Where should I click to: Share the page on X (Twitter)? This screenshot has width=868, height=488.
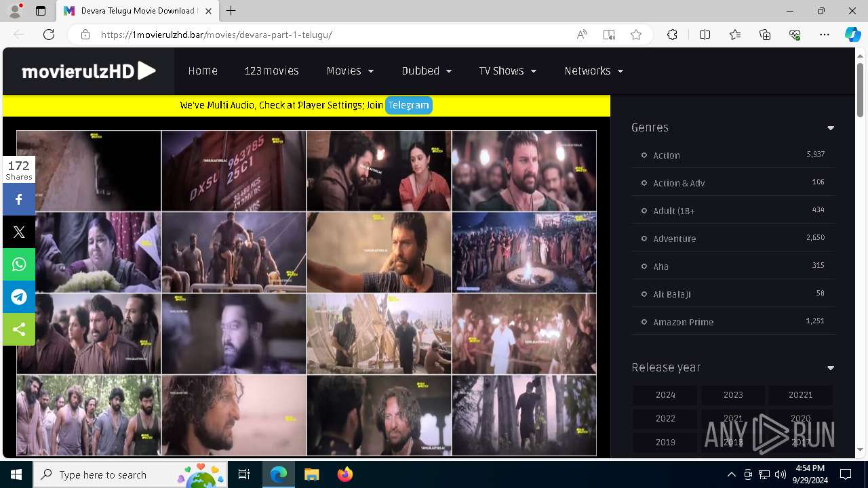click(19, 232)
